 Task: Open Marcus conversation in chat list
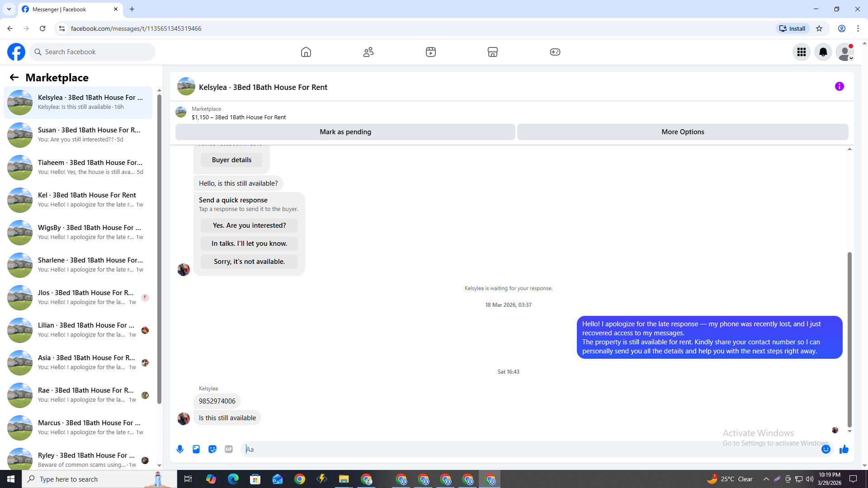tap(78, 428)
